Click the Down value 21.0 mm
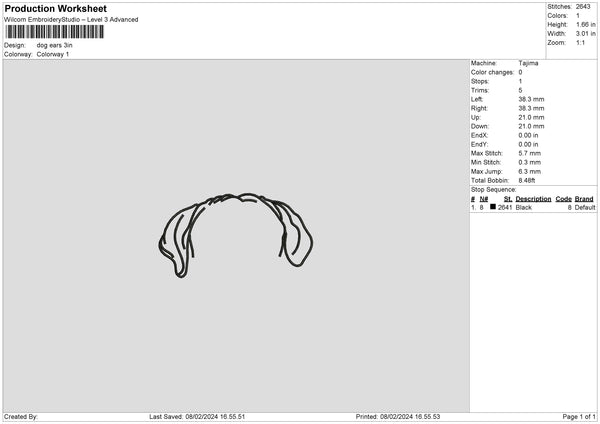600x424 pixels. coord(531,126)
